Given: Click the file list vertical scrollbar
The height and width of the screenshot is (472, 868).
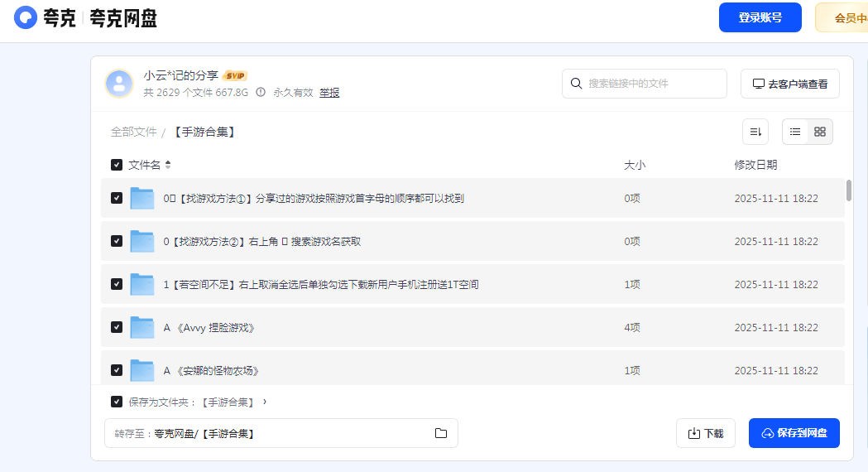Looking at the screenshot, I should point(849,191).
